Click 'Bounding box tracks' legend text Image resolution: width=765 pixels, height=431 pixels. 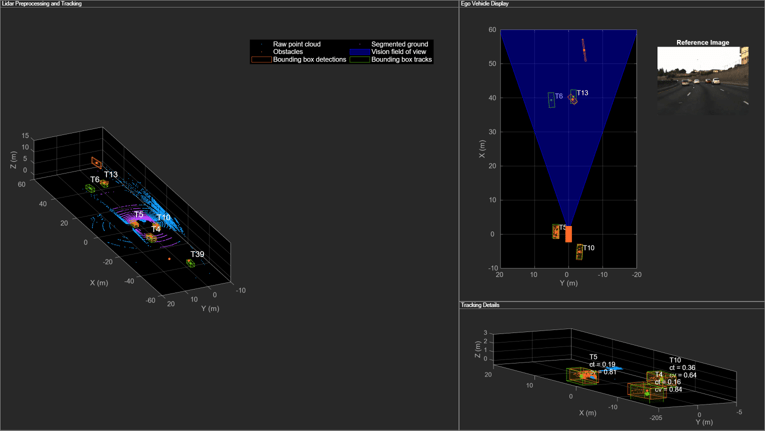tap(402, 60)
